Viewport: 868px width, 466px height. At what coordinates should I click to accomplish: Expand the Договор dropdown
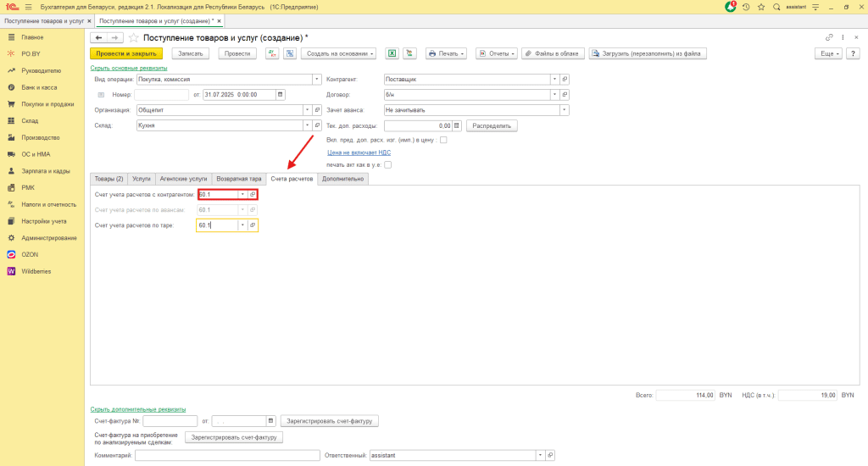point(554,95)
